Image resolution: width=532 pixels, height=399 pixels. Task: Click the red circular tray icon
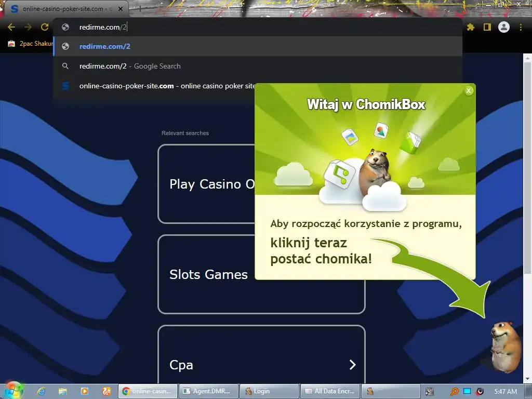coord(480,392)
